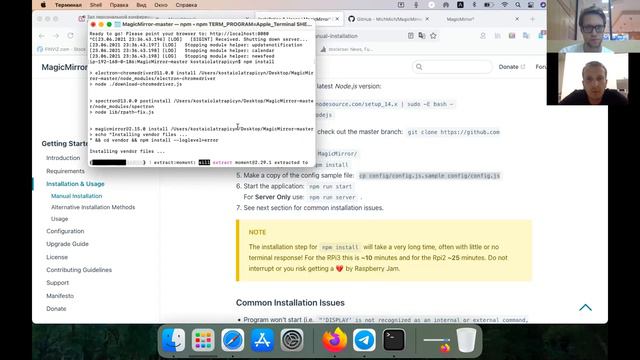Open License in the sidebar
This screenshot has height=360, width=640.
(57, 257)
